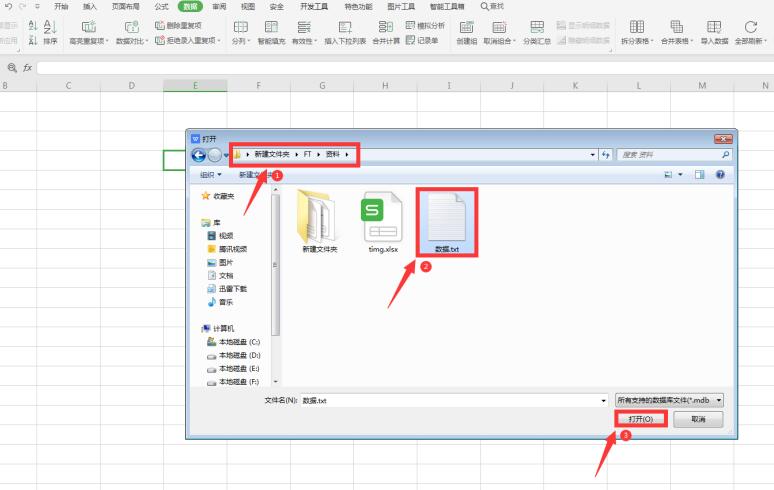This screenshot has width=774, height=490.
Task: Click the 数据对比 ribbon icon
Action: point(131,27)
